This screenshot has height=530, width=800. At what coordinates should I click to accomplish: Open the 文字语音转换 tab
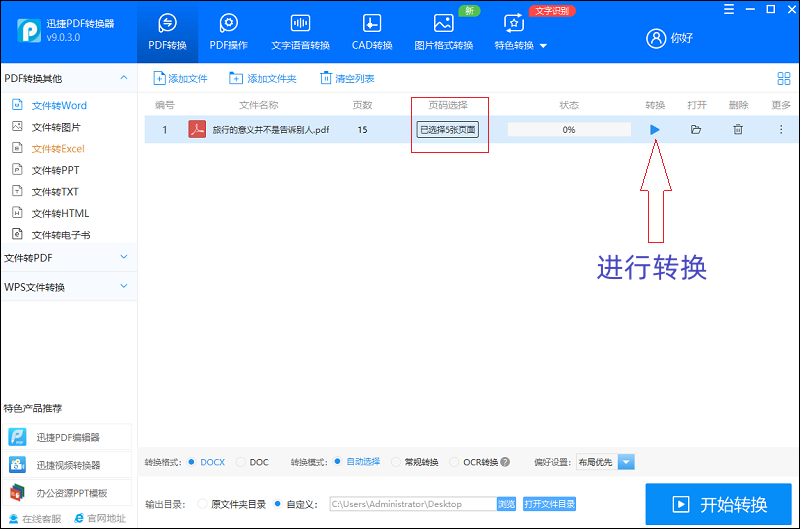(301, 32)
